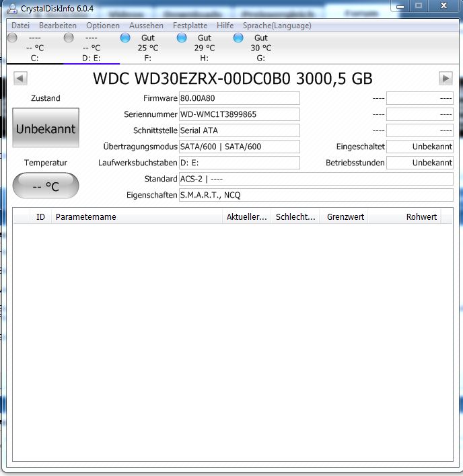Click the Firmware field 80.00A80

pos(240,98)
